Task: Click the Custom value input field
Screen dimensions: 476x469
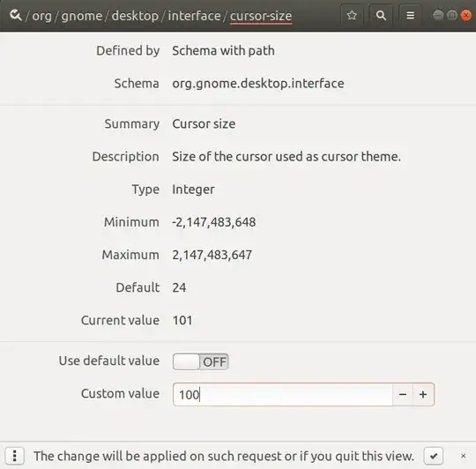Action: [x=283, y=394]
